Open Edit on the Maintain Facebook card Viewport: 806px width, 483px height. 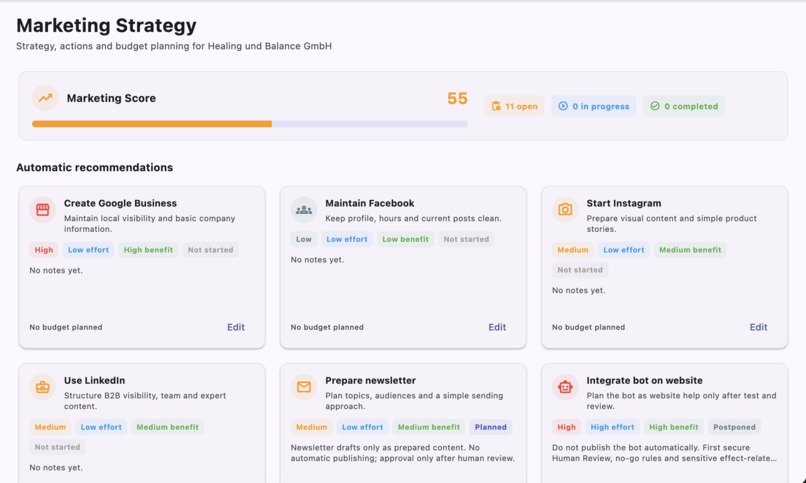[x=497, y=327]
